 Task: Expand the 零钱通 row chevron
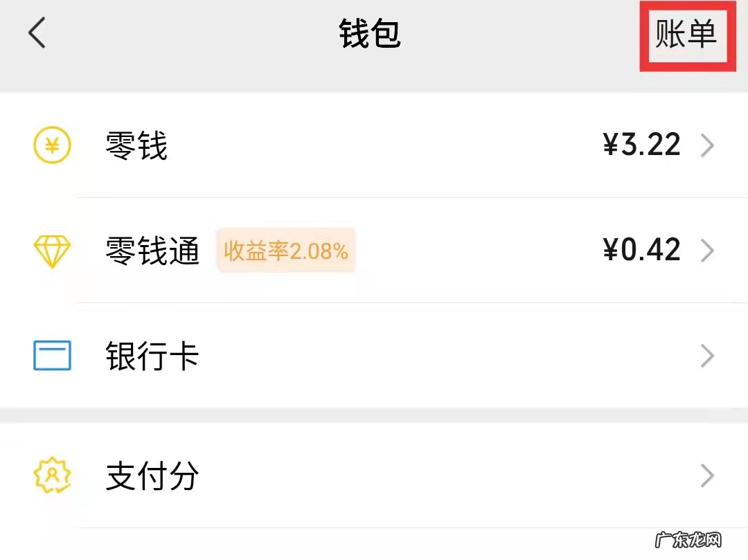pos(708,250)
